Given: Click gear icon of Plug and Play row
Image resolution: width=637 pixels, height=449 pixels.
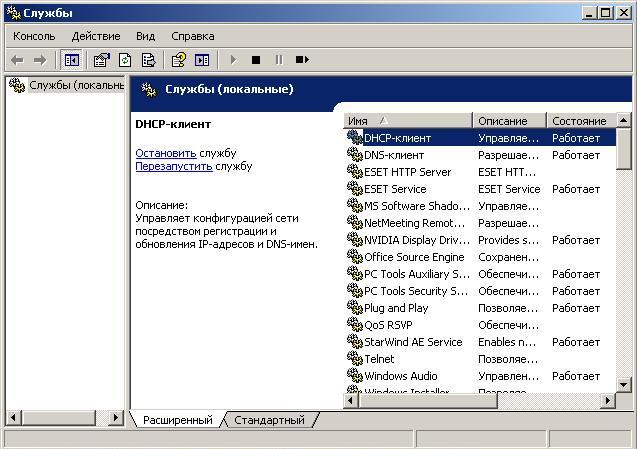Looking at the screenshot, I should pyautogui.click(x=355, y=308).
